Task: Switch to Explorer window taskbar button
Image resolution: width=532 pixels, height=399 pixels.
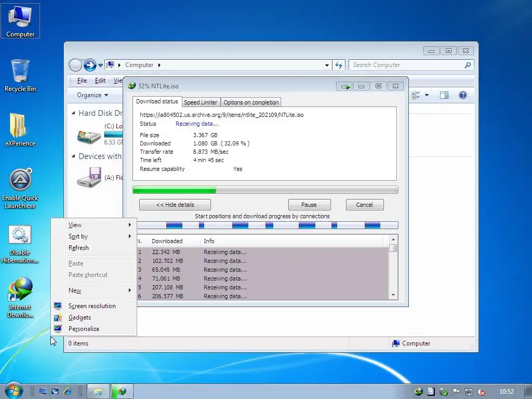Action: click(98, 392)
